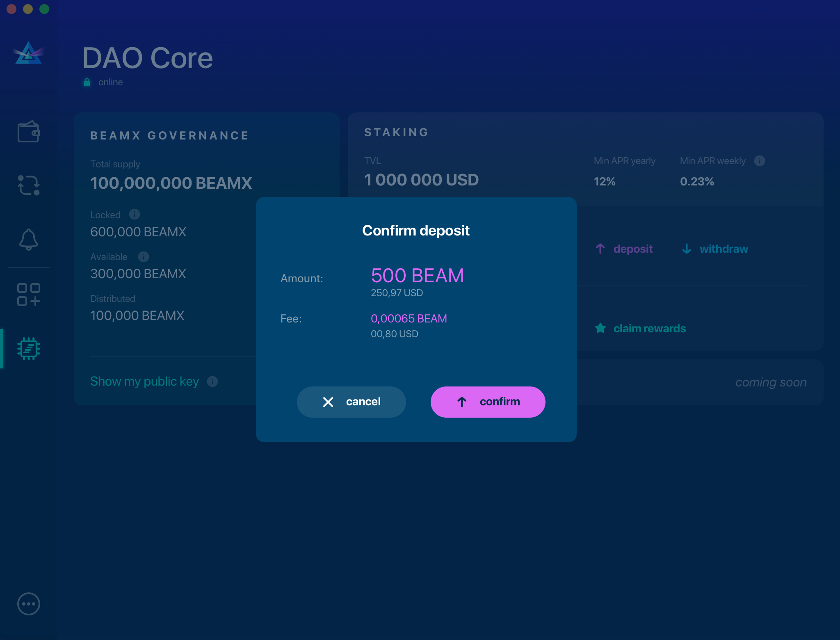Cancel the deposit confirmation
This screenshot has width=840, height=640.
pos(352,402)
